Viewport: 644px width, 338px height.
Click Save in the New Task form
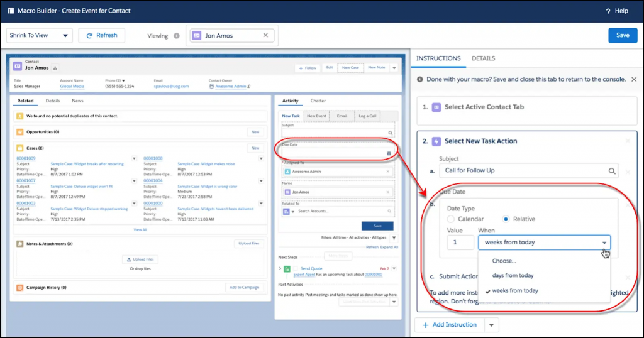click(x=377, y=226)
